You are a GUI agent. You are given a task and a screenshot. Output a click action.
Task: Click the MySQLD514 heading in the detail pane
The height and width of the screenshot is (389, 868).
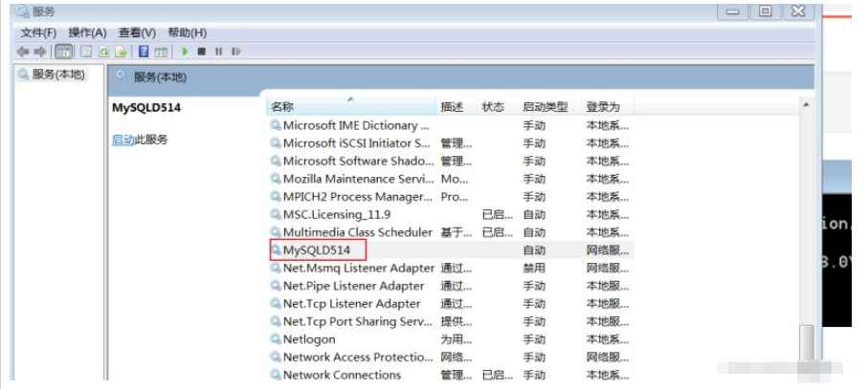(x=146, y=108)
